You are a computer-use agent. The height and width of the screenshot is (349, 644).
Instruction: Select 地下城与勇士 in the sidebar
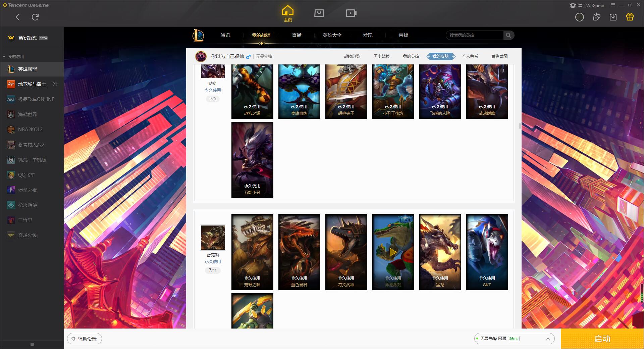(32, 84)
